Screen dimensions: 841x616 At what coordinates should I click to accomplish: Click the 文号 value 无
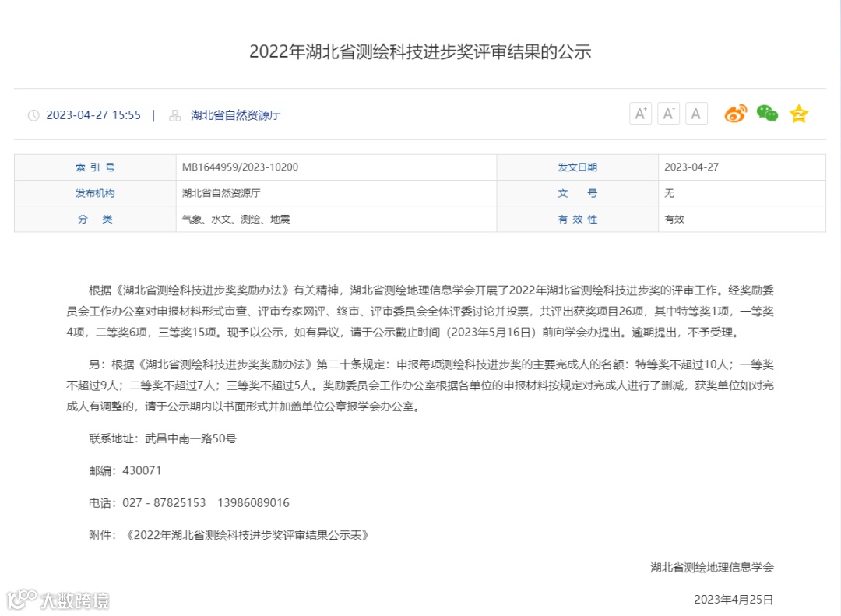tap(670, 193)
